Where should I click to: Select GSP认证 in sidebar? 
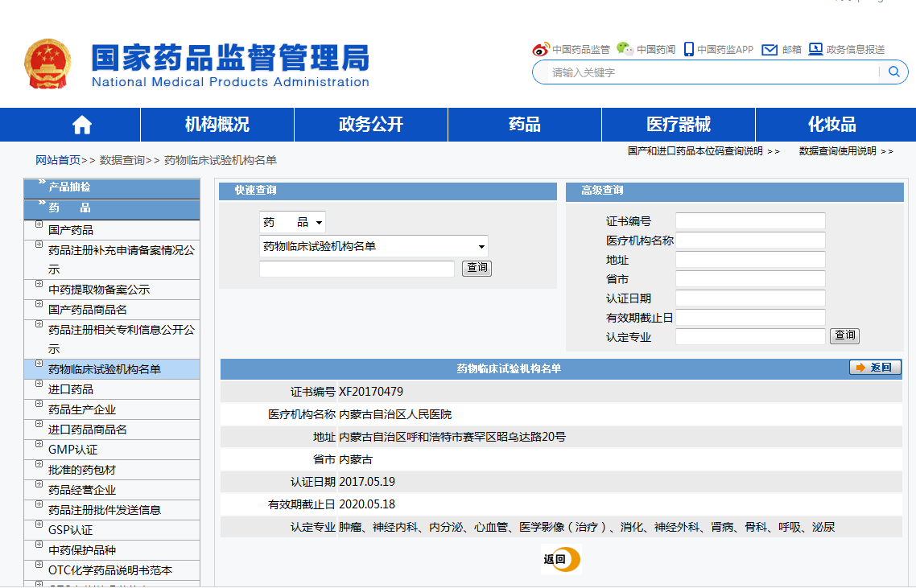[71, 530]
